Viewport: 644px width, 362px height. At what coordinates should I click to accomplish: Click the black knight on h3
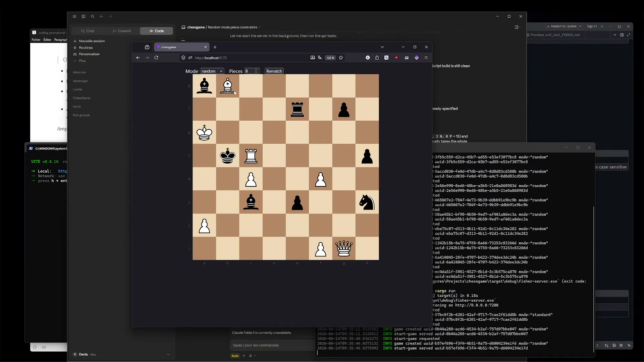click(367, 202)
